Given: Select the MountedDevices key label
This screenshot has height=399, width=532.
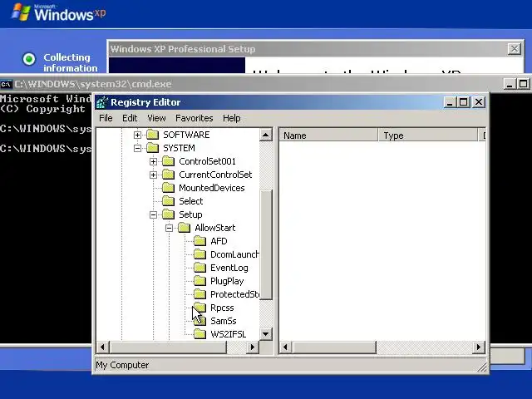Looking at the screenshot, I should tap(212, 188).
